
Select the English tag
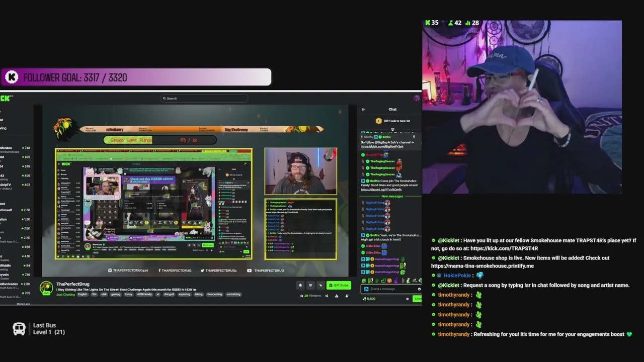pos(83,294)
